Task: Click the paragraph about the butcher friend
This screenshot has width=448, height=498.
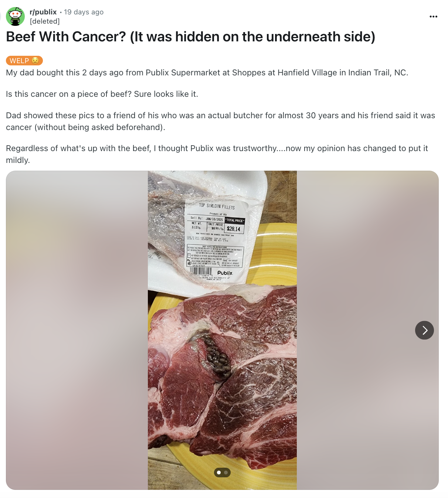Action: tap(221, 122)
